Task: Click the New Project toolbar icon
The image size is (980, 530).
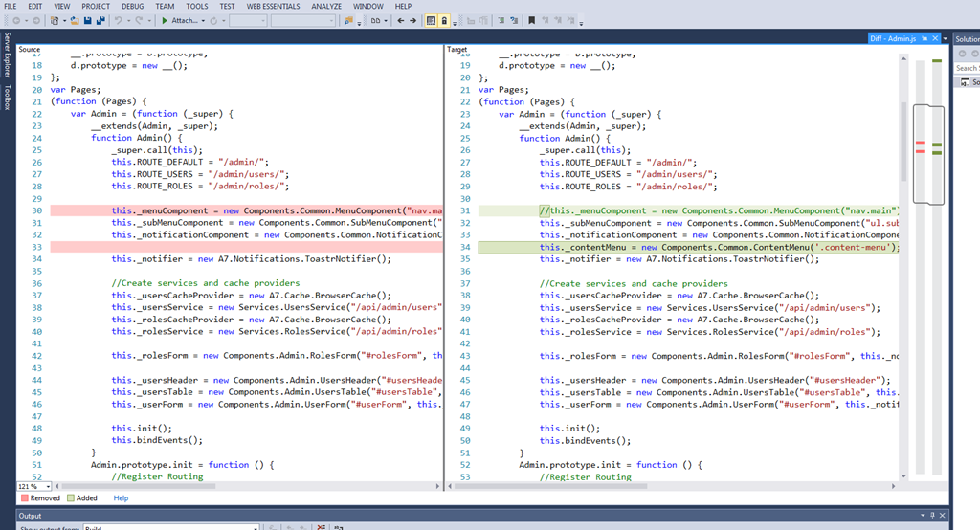Action: (x=55, y=21)
